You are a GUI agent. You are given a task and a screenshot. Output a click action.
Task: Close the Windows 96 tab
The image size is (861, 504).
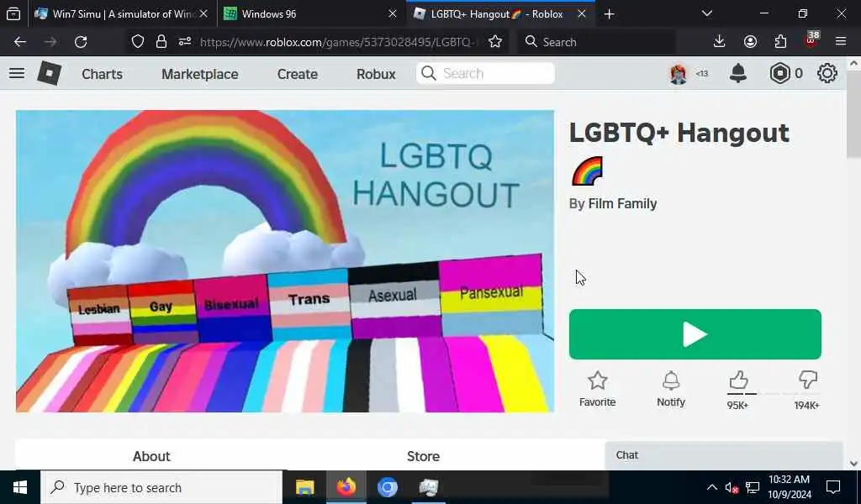[392, 13]
